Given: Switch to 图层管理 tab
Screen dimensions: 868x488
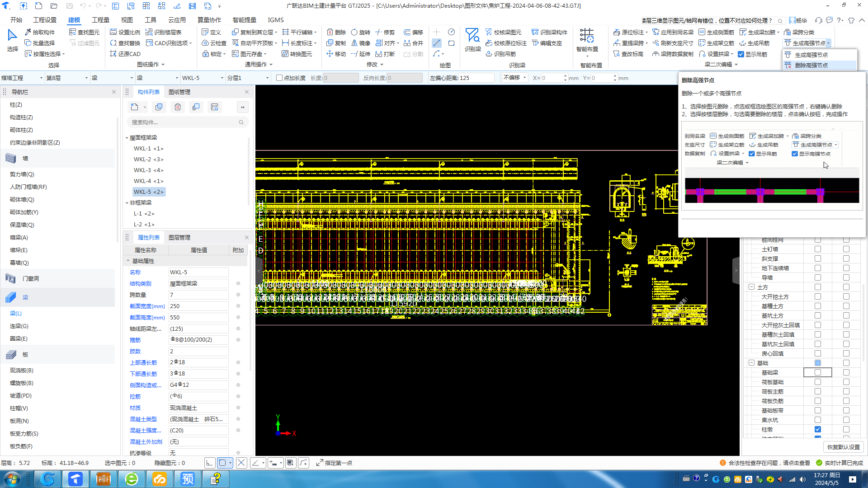Looking at the screenshot, I should (179, 237).
